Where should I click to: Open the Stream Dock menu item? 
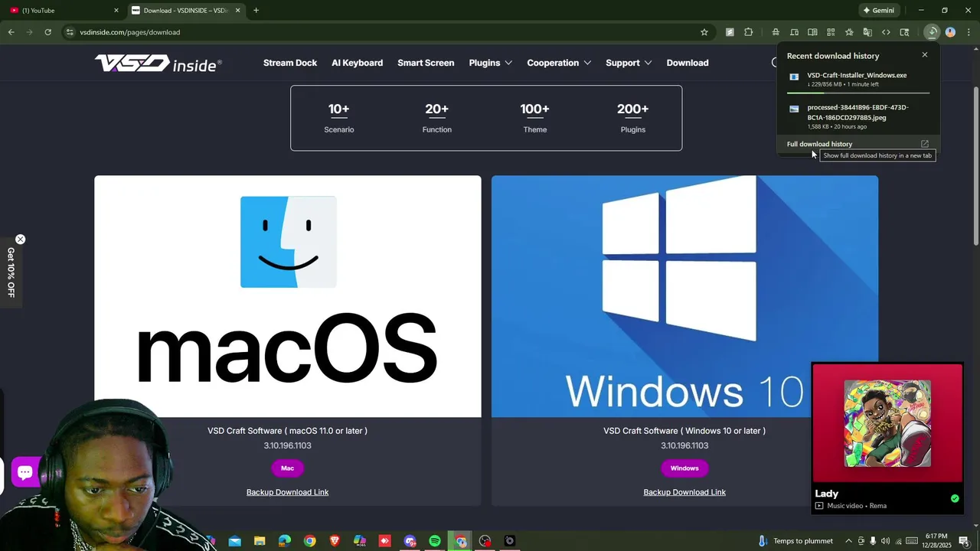290,63
